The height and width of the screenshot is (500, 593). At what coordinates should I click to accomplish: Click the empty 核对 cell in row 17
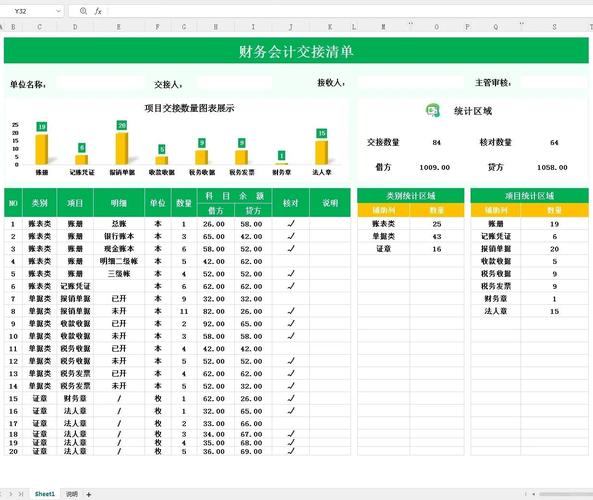coord(291,423)
